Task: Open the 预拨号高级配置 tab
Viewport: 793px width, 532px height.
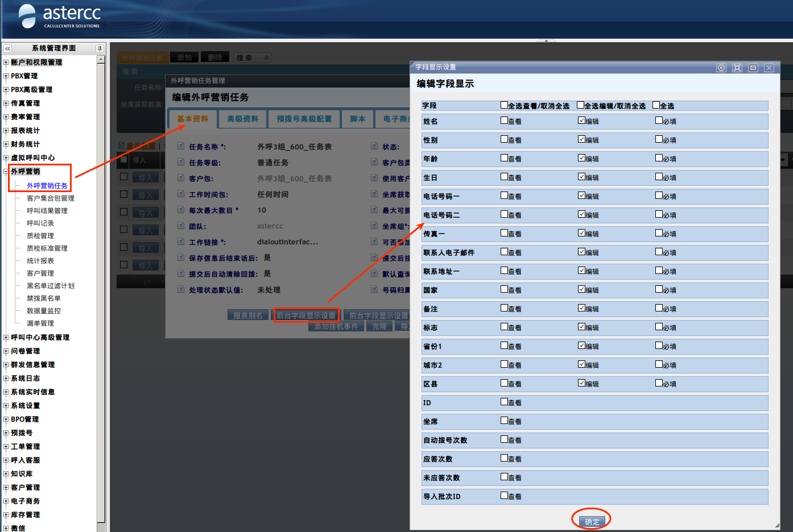Action: [304, 119]
